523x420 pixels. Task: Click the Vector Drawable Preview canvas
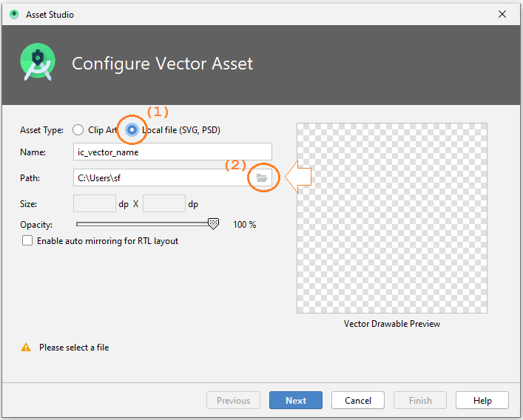[x=392, y=218]
